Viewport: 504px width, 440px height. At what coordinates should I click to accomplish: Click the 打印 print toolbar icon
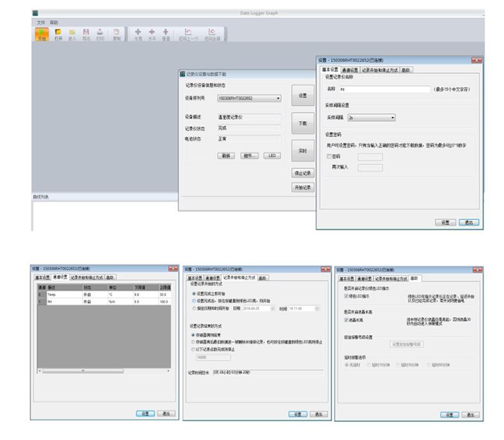(x=100, y=33)
